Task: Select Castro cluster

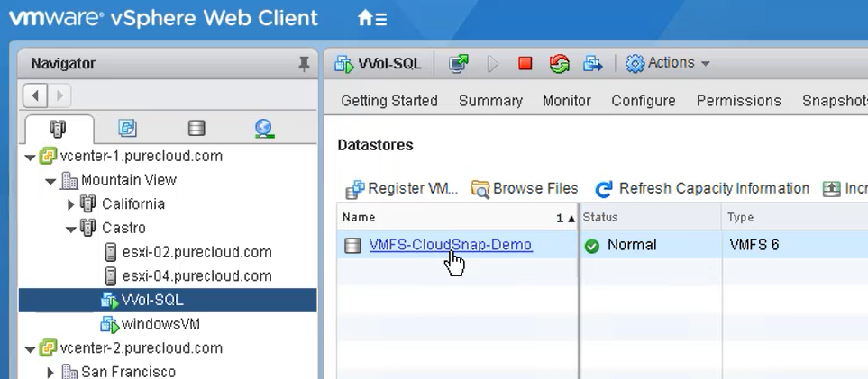Action: point(123,228)
